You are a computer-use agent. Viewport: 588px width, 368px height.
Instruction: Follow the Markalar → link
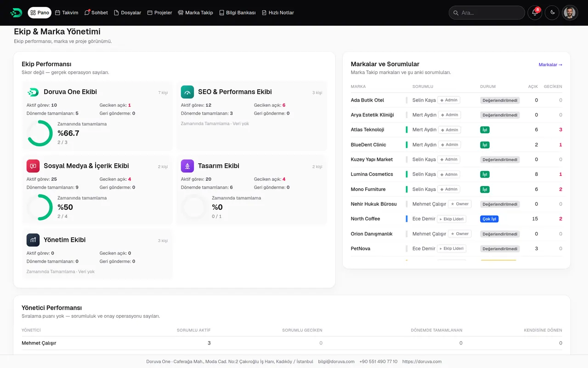[x=550, y=65]
